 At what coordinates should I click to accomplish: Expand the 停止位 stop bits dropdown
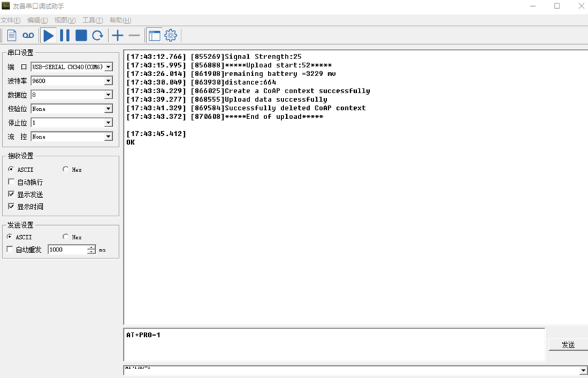coord(108,123)
